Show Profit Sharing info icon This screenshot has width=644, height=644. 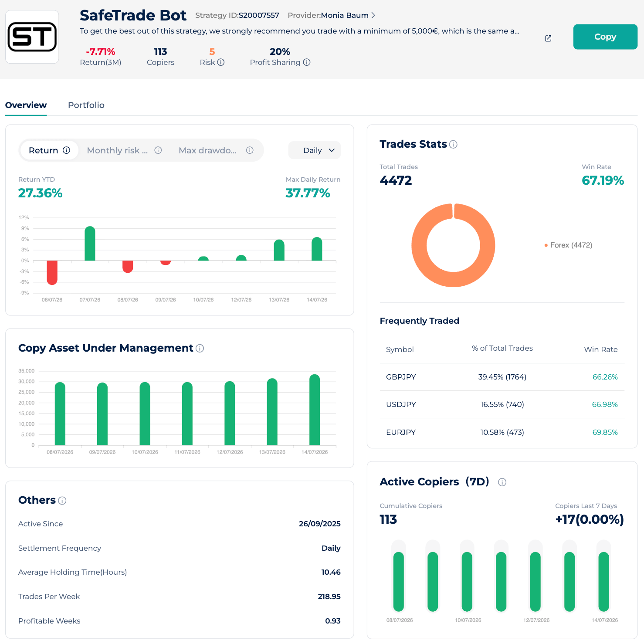(x=307, y=62)
